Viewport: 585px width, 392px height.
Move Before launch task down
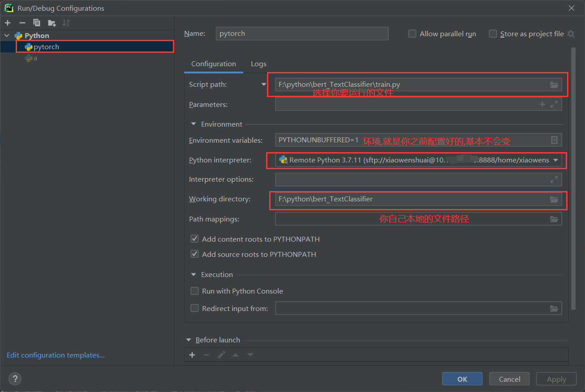click(x=250, y=355)
